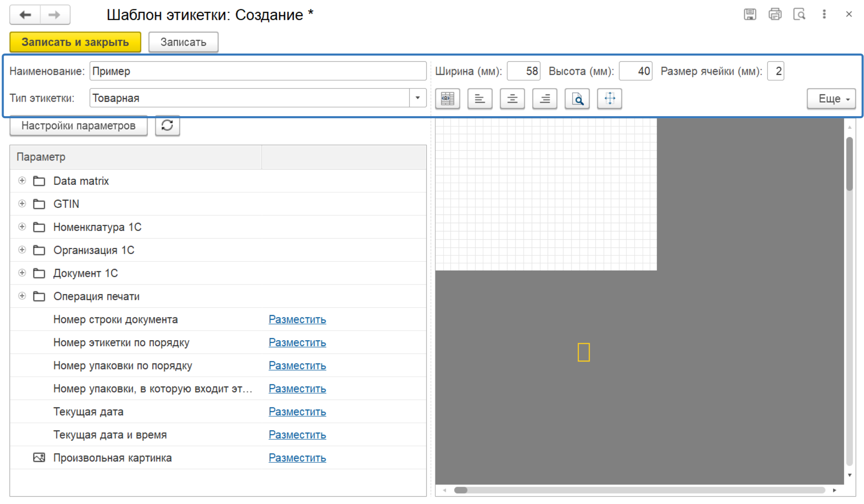This screenshot has height=504, width=864.
Task: Align text left in label editor
Action: pos(480,99)
